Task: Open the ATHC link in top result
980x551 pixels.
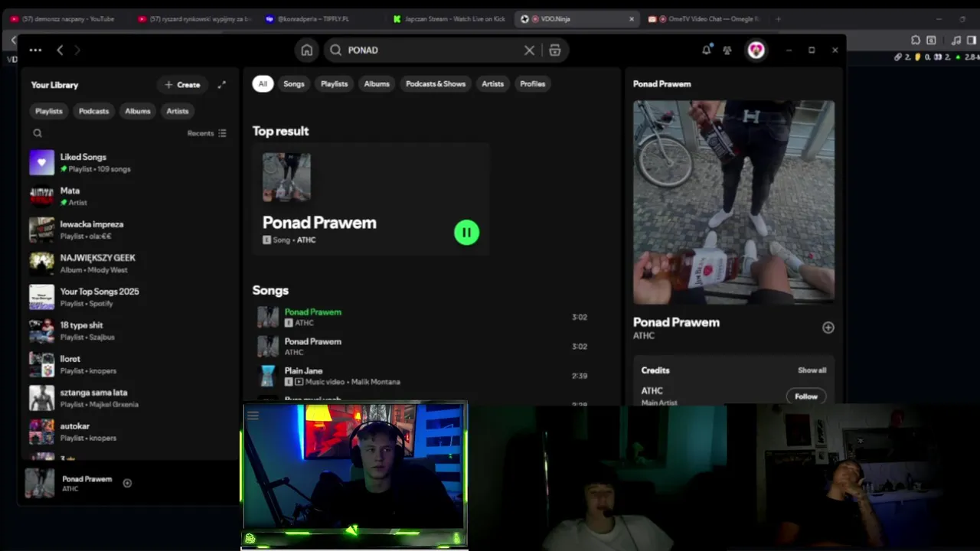Action: point(306,240)
